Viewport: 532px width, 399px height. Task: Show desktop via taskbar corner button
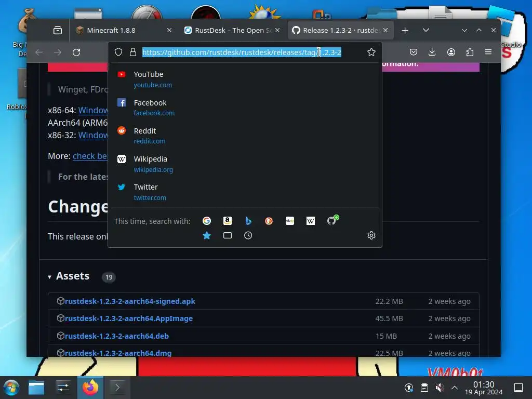(x=518, y=388)
